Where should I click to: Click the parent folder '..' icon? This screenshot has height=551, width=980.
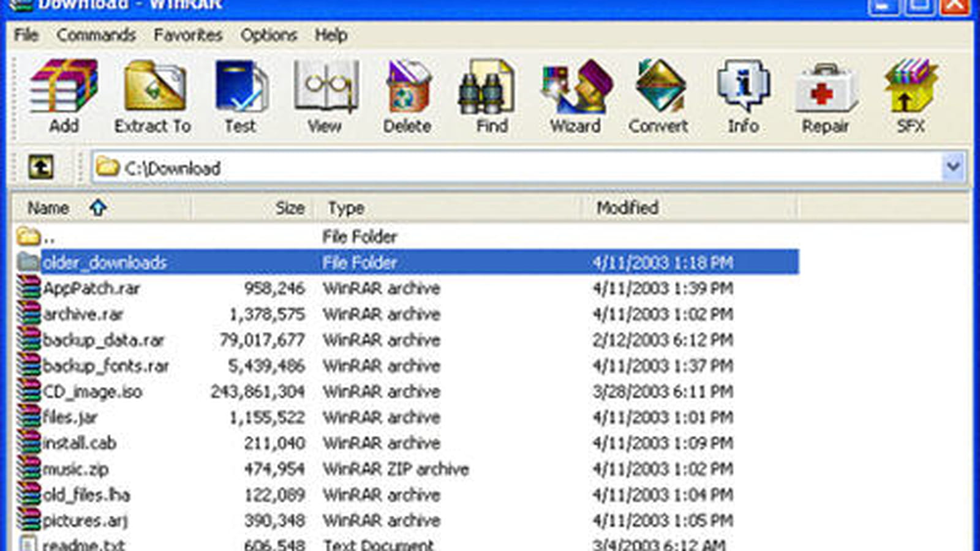tap(29, 236)
